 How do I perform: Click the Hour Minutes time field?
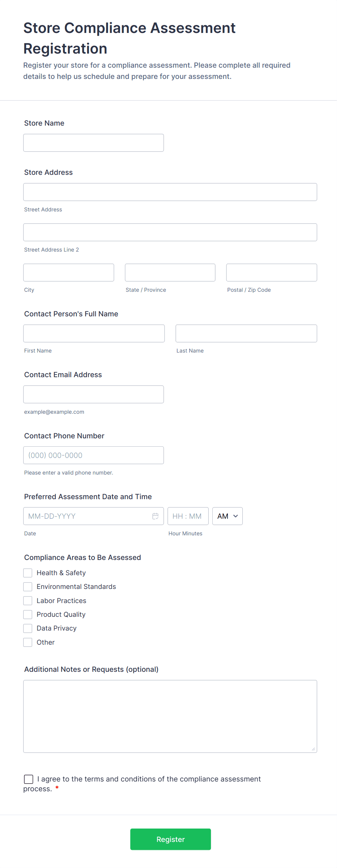188,516
